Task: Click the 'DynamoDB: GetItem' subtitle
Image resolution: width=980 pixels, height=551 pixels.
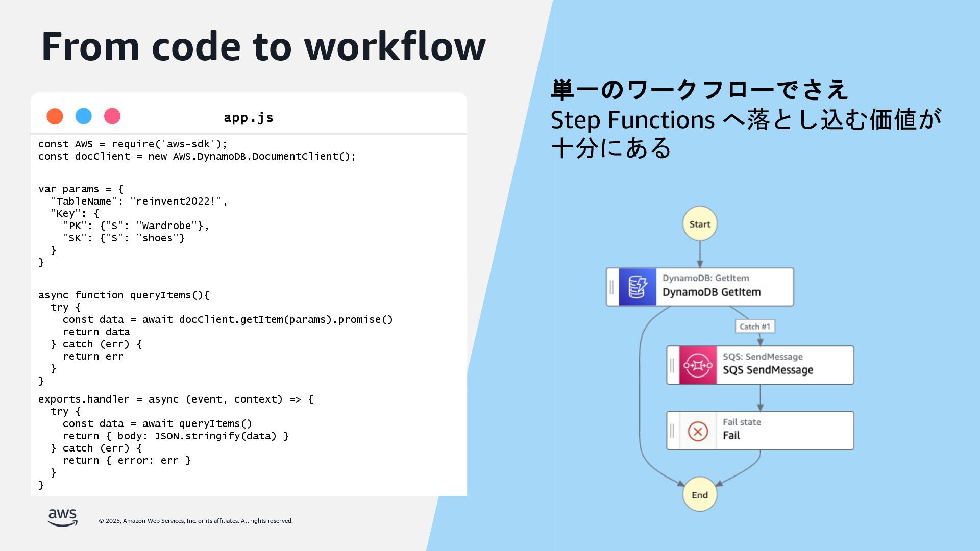Action: [x=706, y=278]
